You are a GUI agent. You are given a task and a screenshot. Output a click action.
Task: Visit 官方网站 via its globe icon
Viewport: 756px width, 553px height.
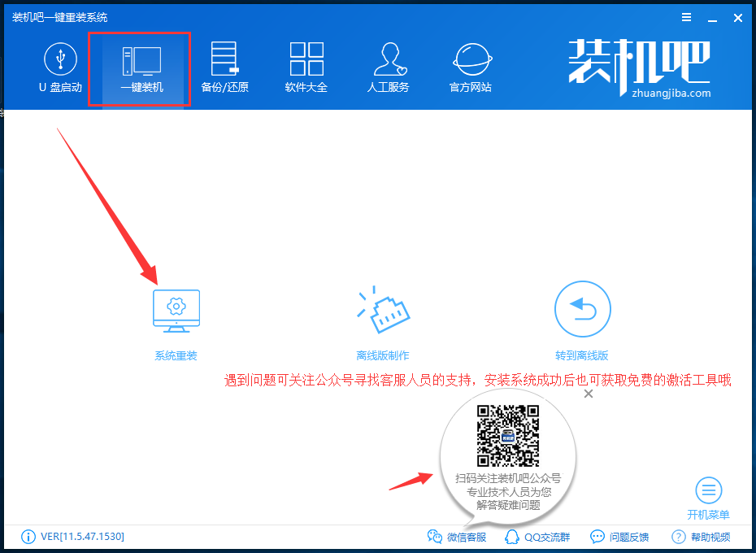point(470,67)
